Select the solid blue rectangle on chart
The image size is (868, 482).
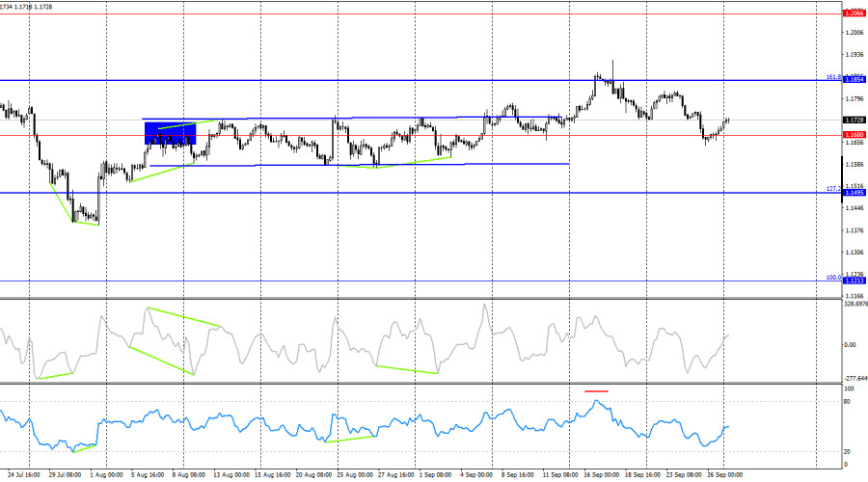click(x=170, y=134)
